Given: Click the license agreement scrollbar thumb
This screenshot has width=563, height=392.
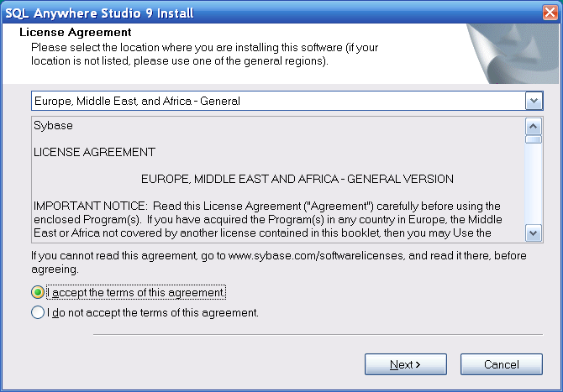Looking at the screenshot, I should [533, 139].
